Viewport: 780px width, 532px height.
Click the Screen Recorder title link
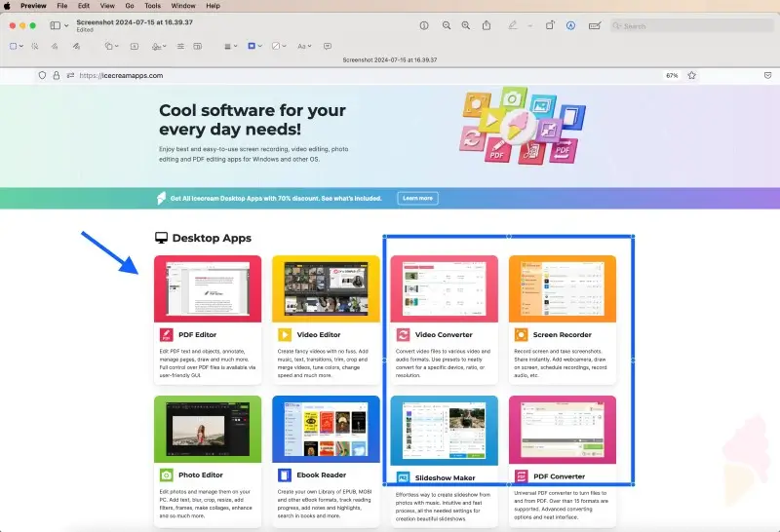click(x=563, y=334)
